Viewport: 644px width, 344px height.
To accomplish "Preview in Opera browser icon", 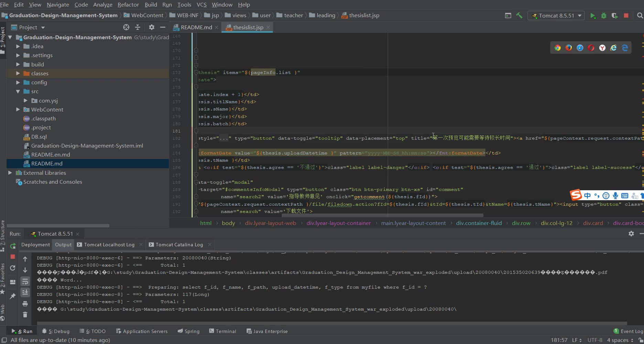I will click(x=591, y=48).
